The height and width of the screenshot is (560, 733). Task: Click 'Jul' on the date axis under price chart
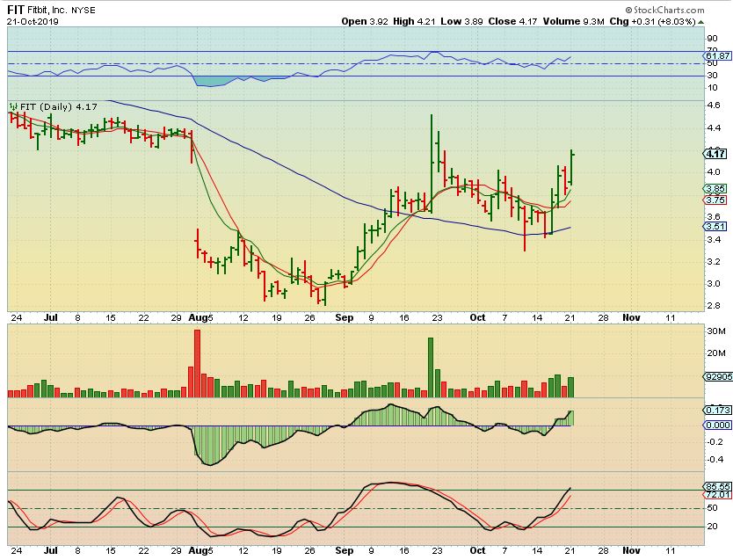[50, 317]
